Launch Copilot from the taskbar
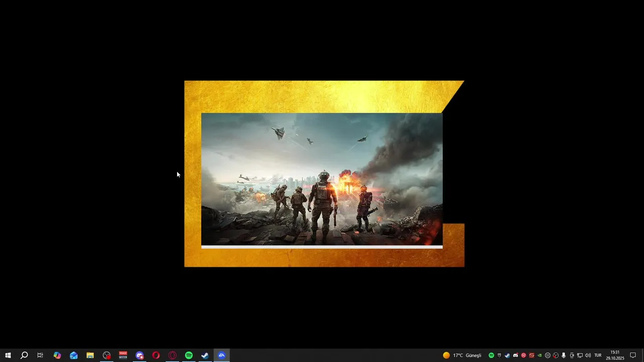This screenshot has width=644, height=362. [x=57, y=355]
